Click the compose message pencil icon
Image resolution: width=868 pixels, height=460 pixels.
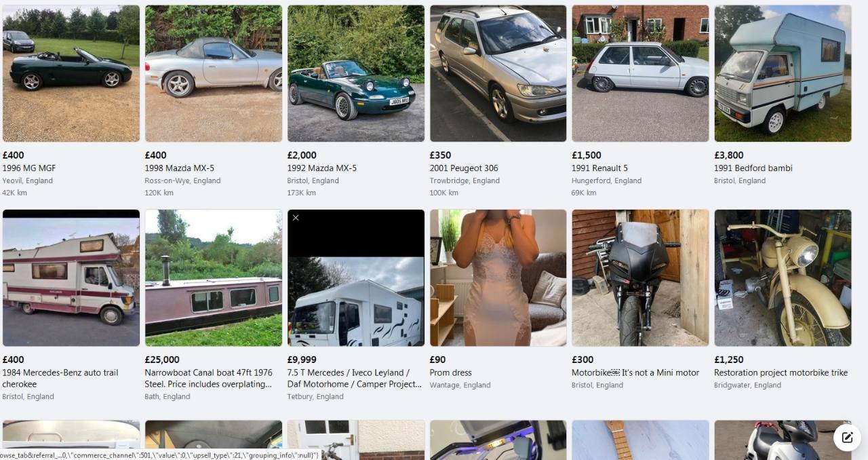[847, 437]
